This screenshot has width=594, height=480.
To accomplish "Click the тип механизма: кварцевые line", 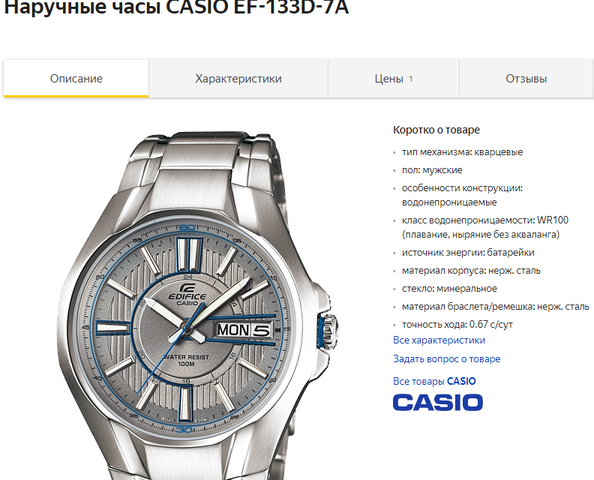I will pyautogui.click(x=462, y=152).
